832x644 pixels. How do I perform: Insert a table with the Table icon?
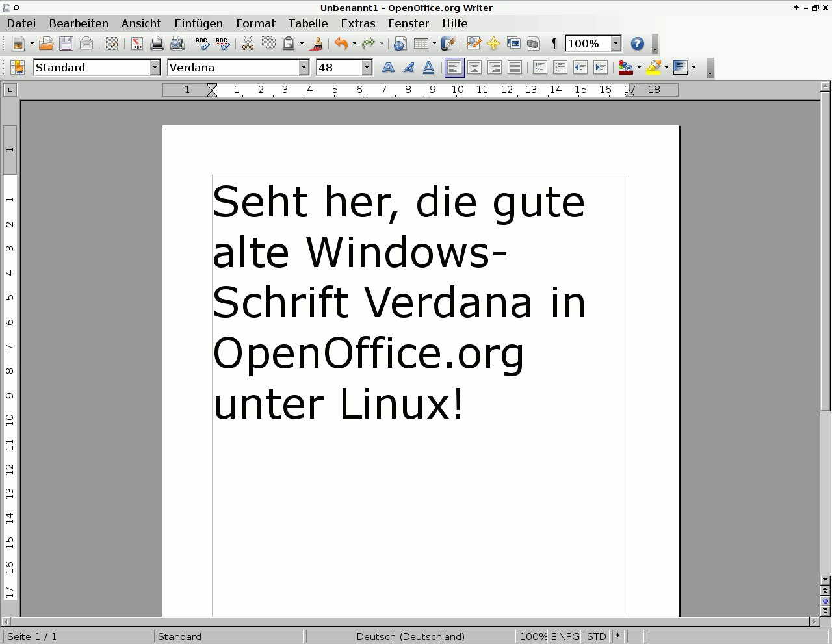(x=421, y=44)
